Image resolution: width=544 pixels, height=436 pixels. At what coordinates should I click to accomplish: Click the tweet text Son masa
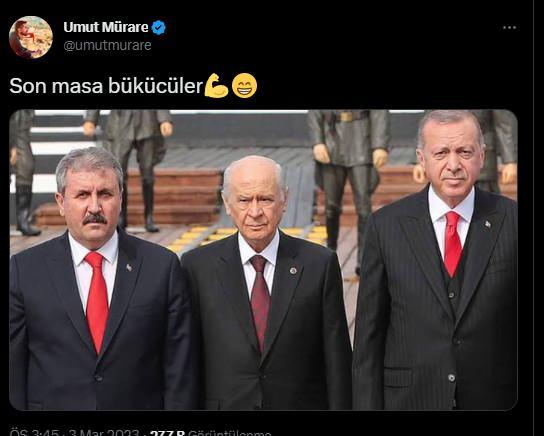(x=56, y=86)
